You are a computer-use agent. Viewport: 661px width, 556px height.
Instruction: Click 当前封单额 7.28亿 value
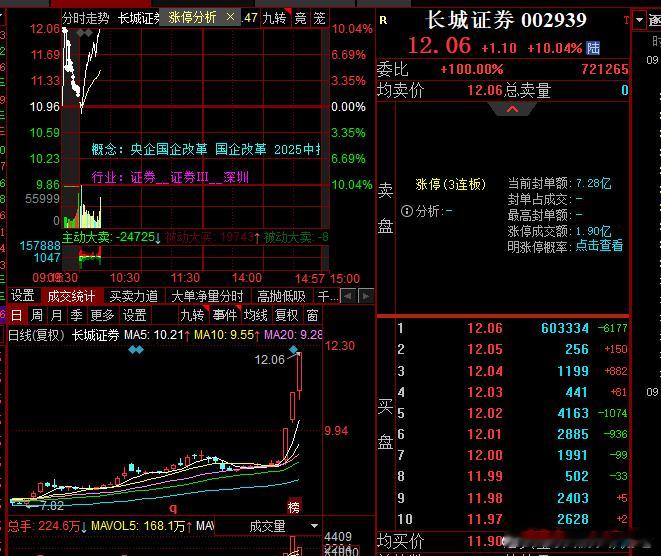point(594,183)
